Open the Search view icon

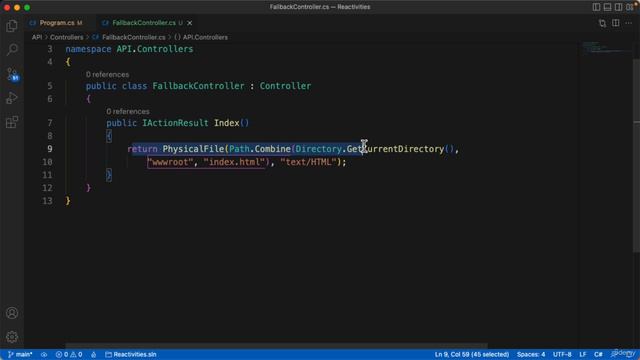[12, 50]
